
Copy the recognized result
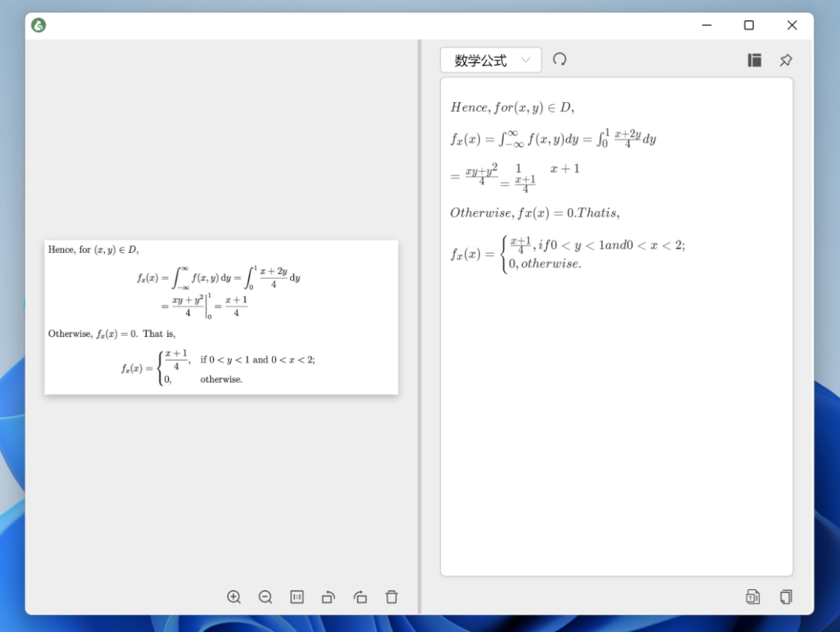coord(786,597)
